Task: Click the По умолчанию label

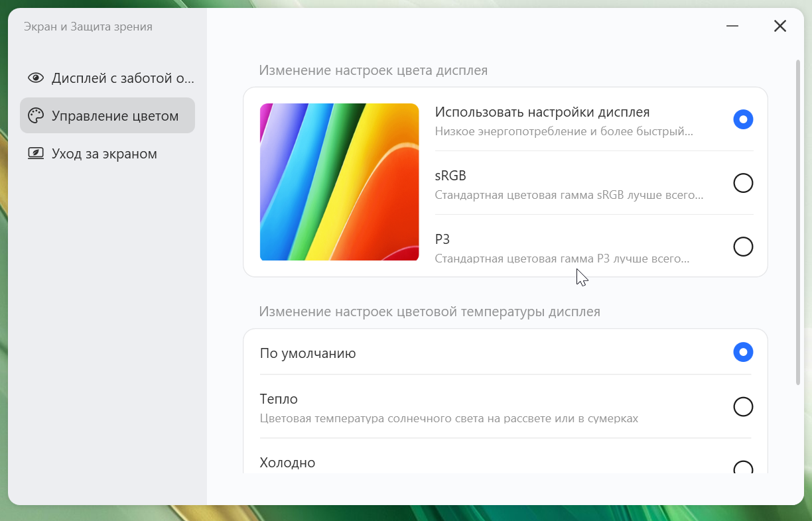Action: pyautogui.click(x=308, y=353)
